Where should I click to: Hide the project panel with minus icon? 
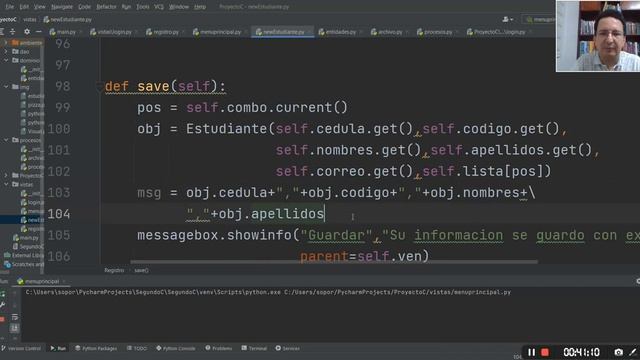click(x=38, y=31)
